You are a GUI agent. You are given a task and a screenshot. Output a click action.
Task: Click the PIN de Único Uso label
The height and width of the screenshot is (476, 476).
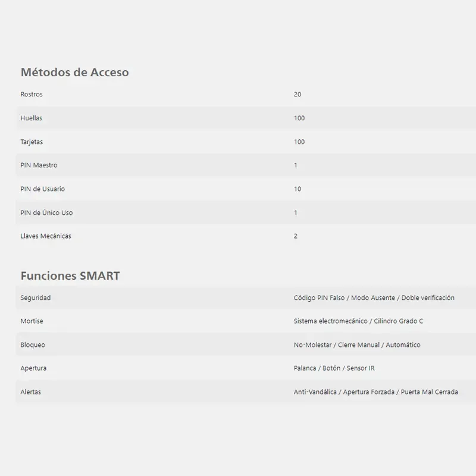46,212
